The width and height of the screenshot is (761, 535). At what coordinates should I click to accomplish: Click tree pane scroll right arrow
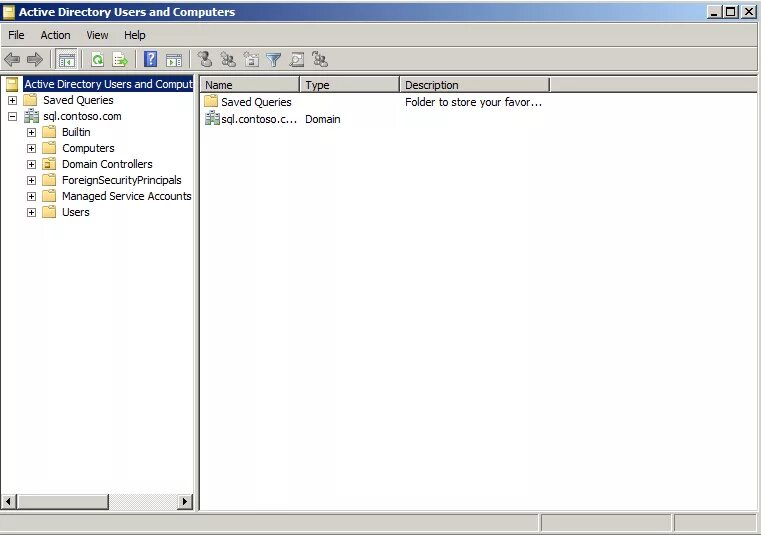[x=184, y=501]
